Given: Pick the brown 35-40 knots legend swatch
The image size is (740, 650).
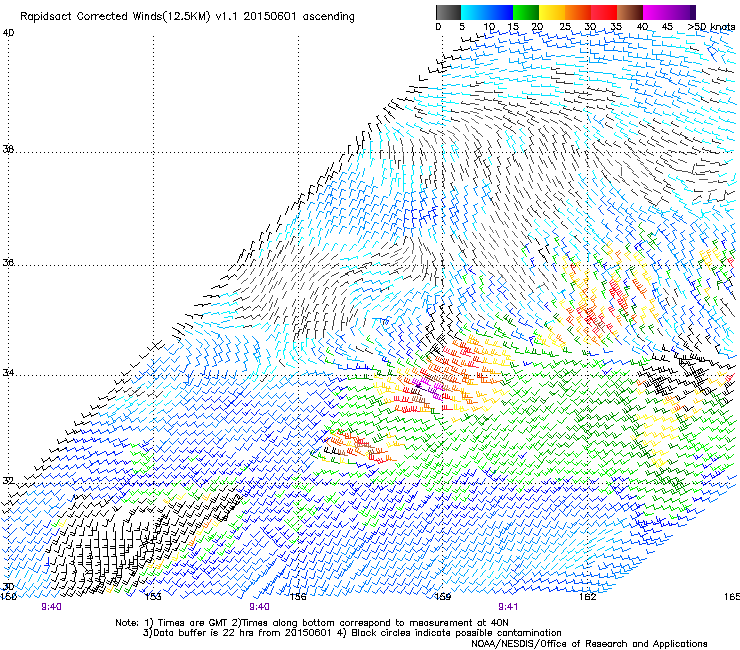Looking at the screenshot, I should click(x=630, y=12).
